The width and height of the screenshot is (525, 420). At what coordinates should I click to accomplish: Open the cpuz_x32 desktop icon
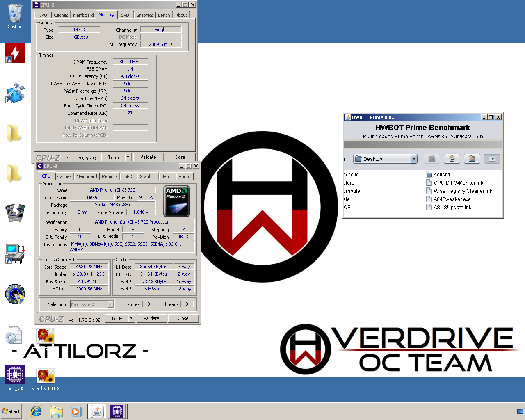tap(15, 378)
